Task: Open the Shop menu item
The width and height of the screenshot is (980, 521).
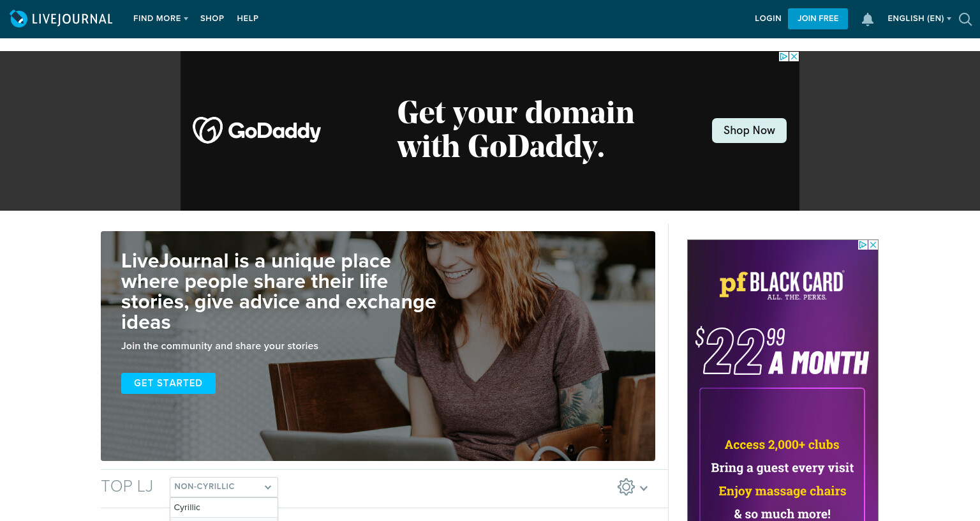Action: coord(212,19)
